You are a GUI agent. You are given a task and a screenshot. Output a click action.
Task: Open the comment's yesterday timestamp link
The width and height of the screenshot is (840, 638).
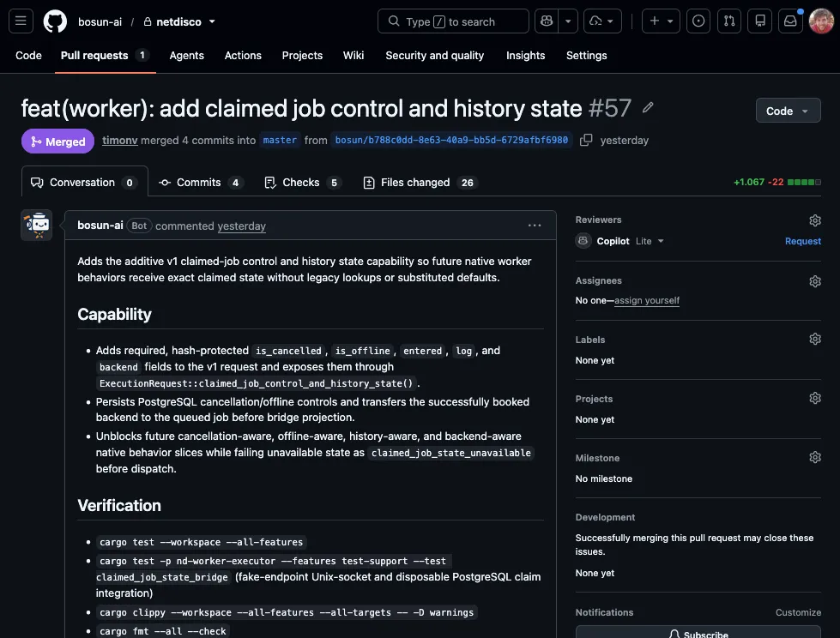point(241,226)
